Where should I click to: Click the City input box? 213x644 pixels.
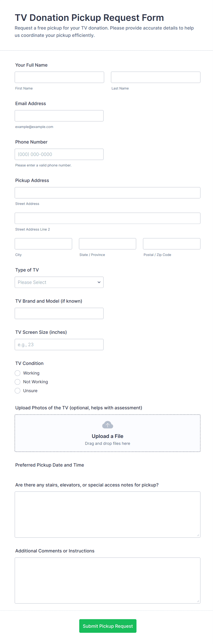(43, 244)
